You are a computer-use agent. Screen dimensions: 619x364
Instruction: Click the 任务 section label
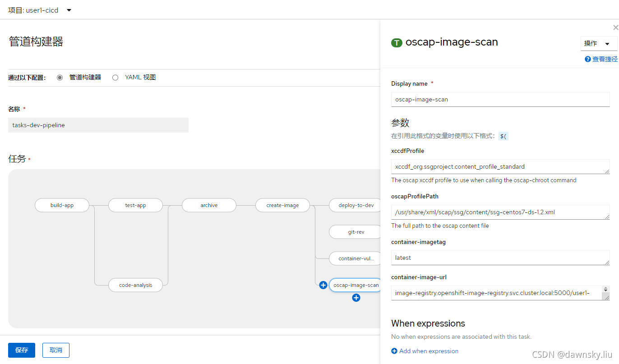tap(17, 159)
